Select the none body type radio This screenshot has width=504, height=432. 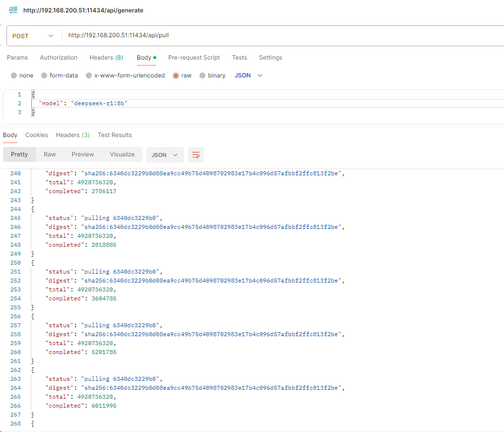click(x=14, y=75)
